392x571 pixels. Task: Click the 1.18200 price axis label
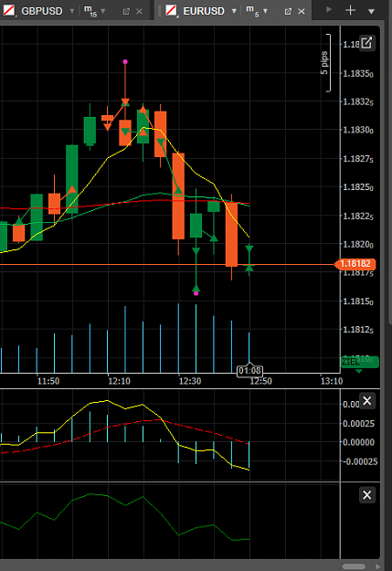(358, 244)
